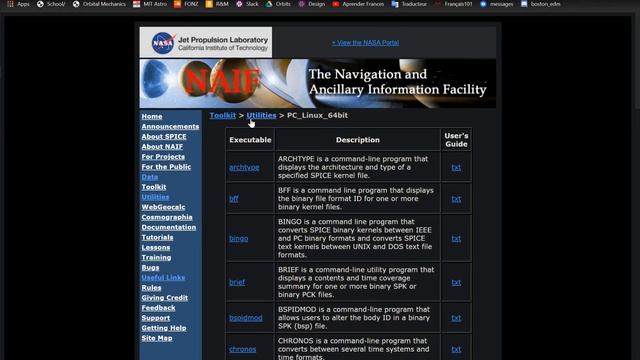Download the brief executable
Screen dimensions: 640x360
point(237,282)
